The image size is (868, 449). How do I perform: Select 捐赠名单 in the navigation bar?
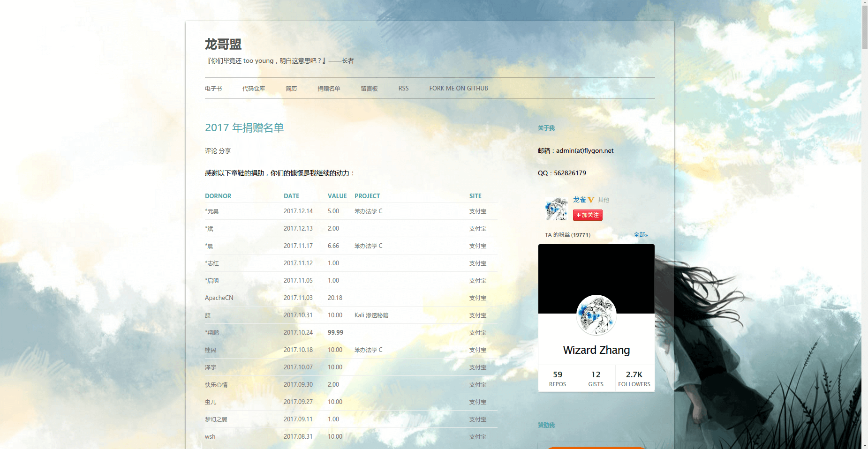tap(329, 88)
